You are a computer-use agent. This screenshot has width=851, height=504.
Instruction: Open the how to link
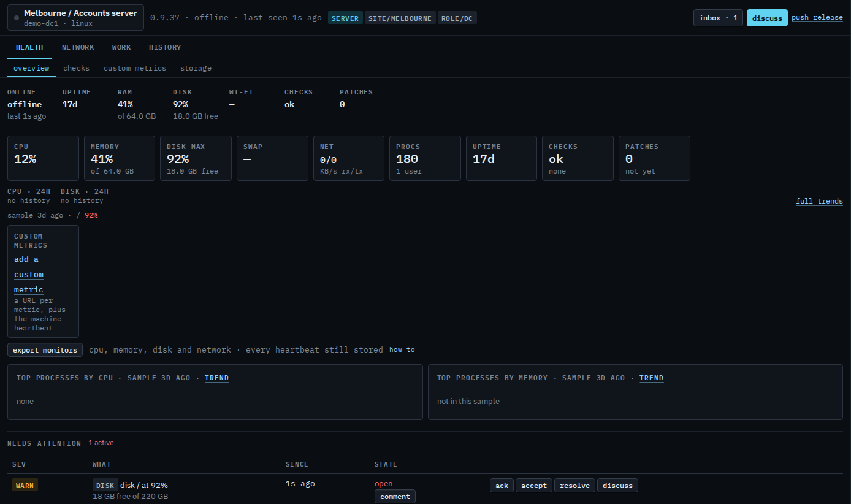coord(402,350)
